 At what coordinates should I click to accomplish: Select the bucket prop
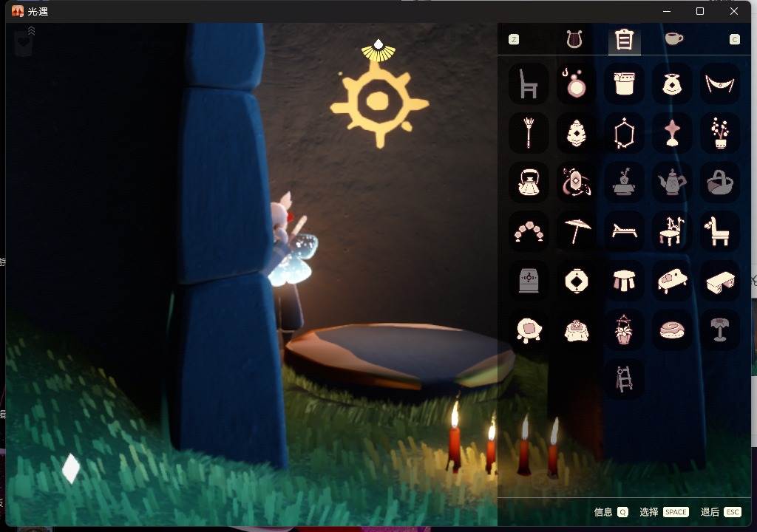tap(624, 84)
